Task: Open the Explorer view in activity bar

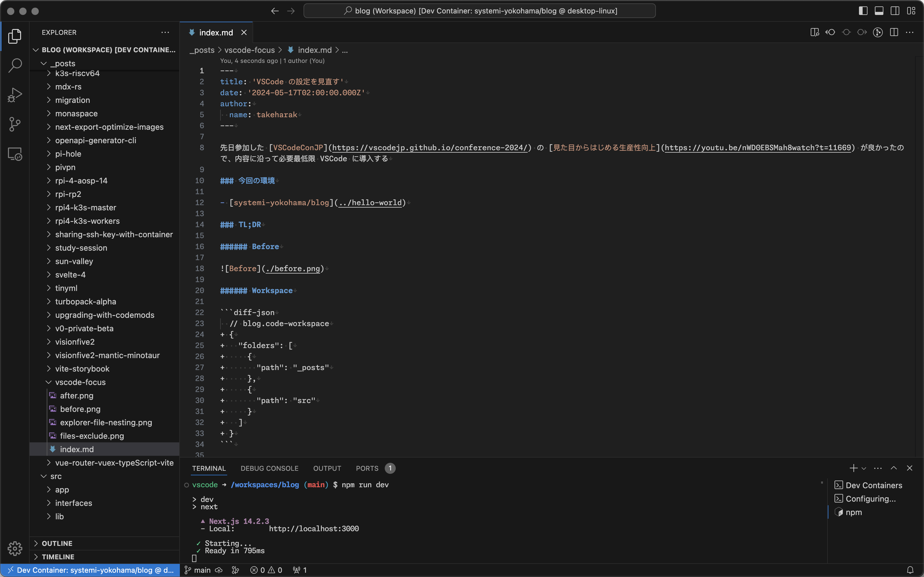Action: pyautogui.click(x=14, y=36)
